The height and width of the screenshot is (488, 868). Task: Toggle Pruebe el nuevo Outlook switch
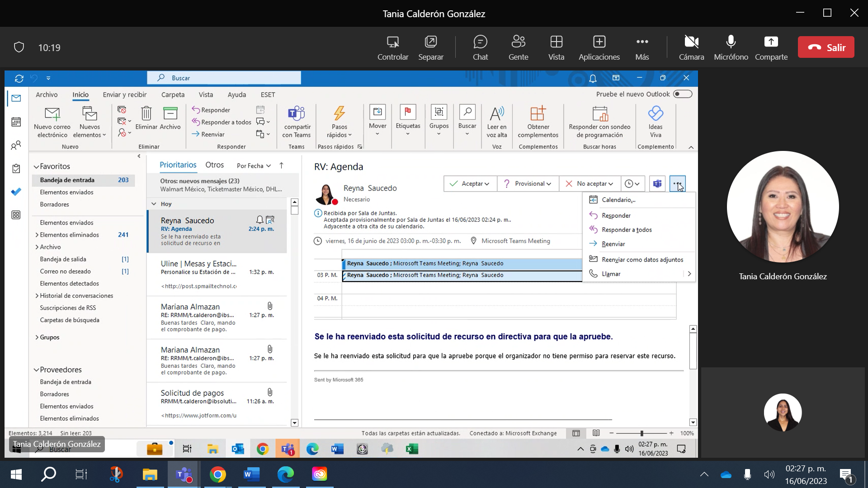pos(682,94)
